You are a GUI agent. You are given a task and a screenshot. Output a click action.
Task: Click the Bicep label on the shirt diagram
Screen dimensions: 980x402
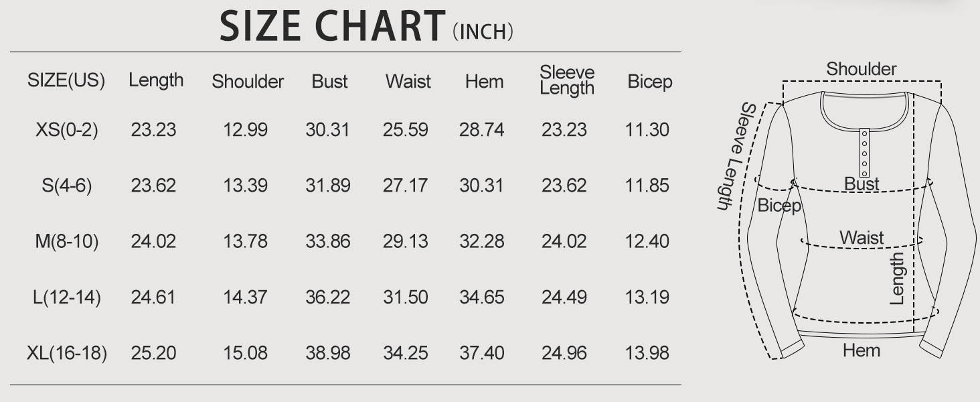coord(779,206)
